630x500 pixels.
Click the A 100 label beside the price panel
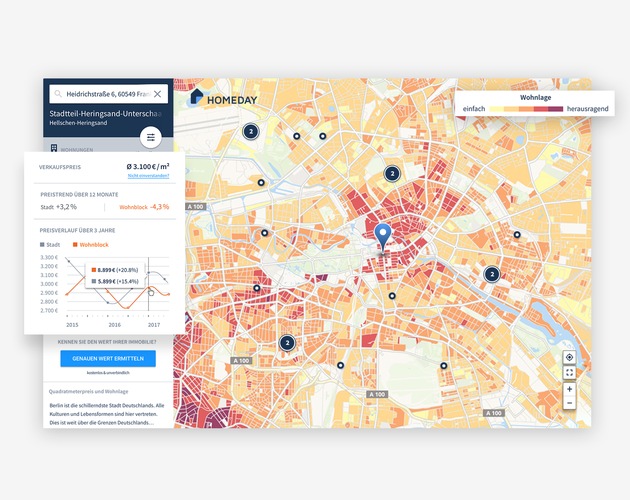[x=196, y=206]
